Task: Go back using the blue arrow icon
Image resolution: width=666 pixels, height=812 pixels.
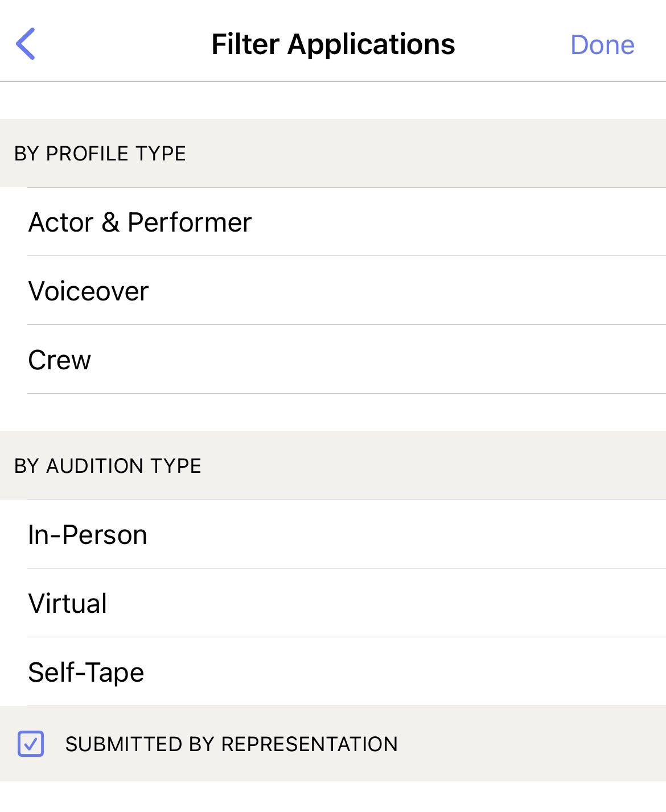Action: tap(26, 44)
